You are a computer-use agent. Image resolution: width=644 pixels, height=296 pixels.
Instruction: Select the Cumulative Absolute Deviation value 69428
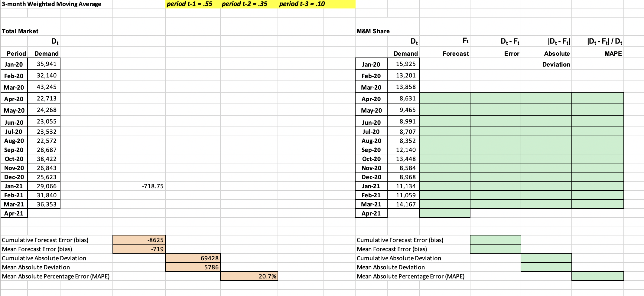click(194, 258)
